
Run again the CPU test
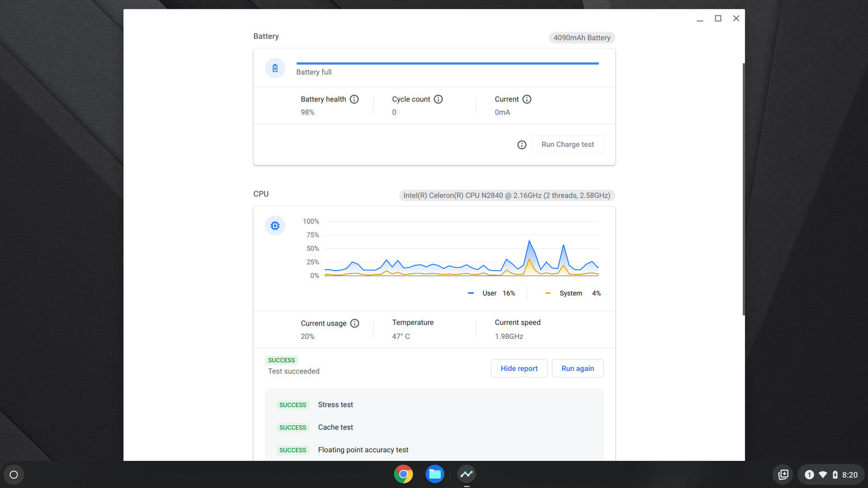[x=577, y=368]
